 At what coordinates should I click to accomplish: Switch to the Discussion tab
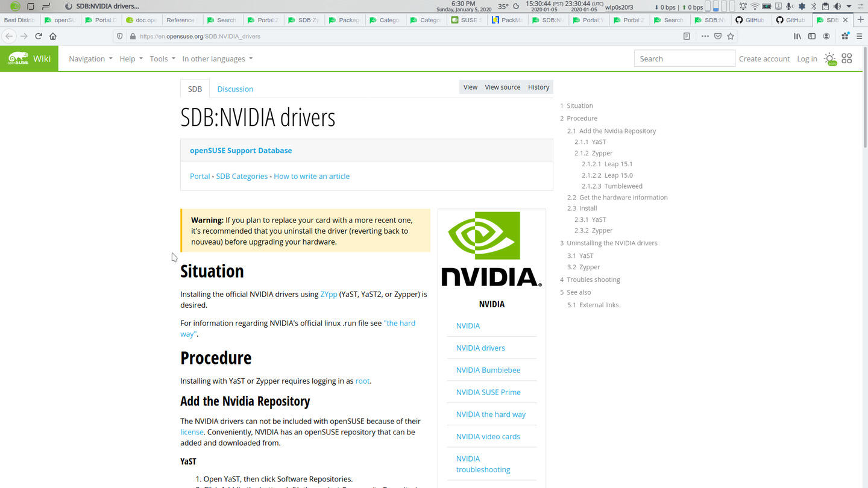(x=235, y=89)
